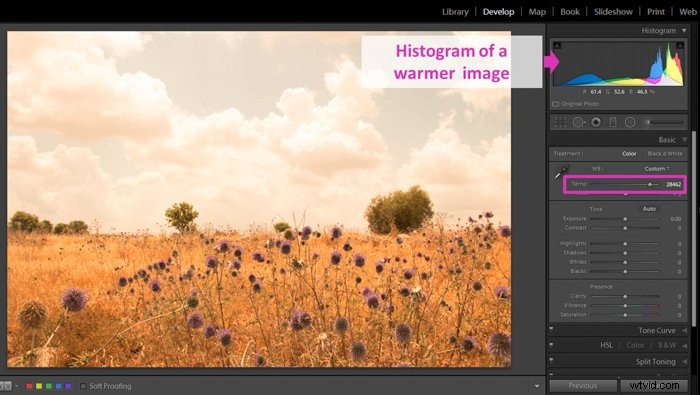Screen dimensions: 700x395
Task: Toggle the Split Toning panel switch
Action: (x=551, y=361)
